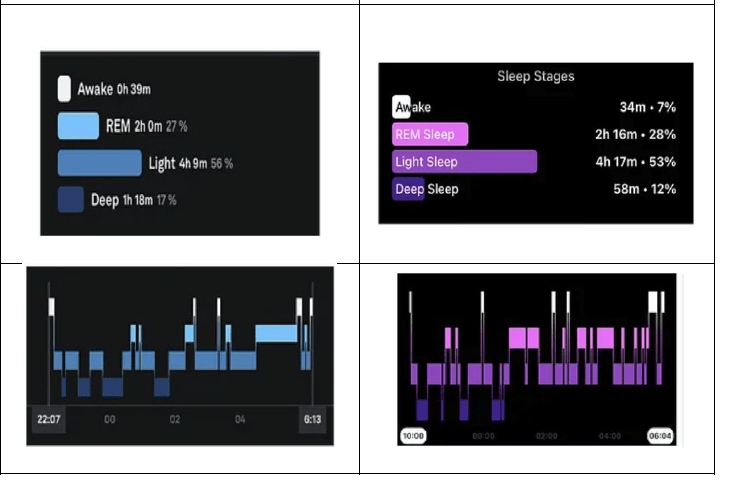Click the dark blue Deep swatch
Screen dimensions: 731x490
click(x=71, y=199)
